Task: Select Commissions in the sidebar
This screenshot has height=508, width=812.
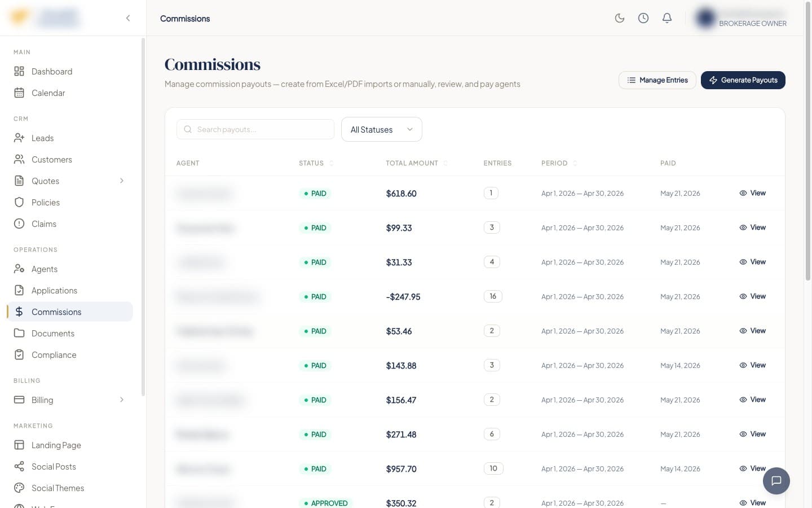Action: [x=70, y=312]
